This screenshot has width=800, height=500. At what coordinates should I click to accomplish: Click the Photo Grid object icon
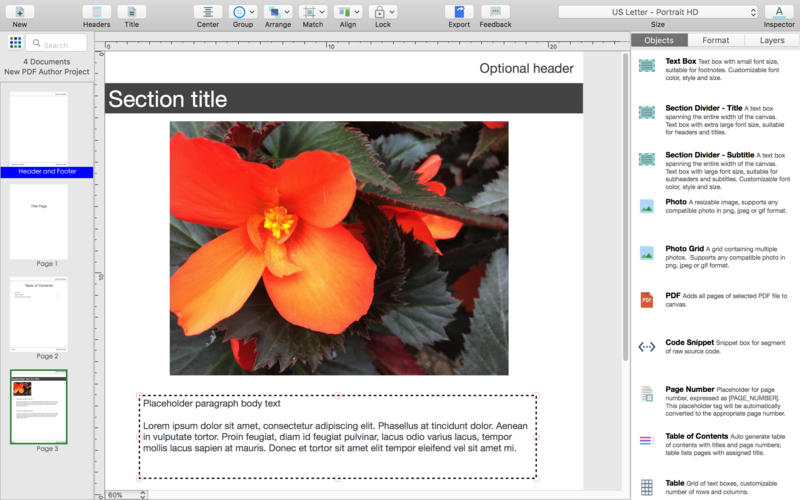coord(646,253)
